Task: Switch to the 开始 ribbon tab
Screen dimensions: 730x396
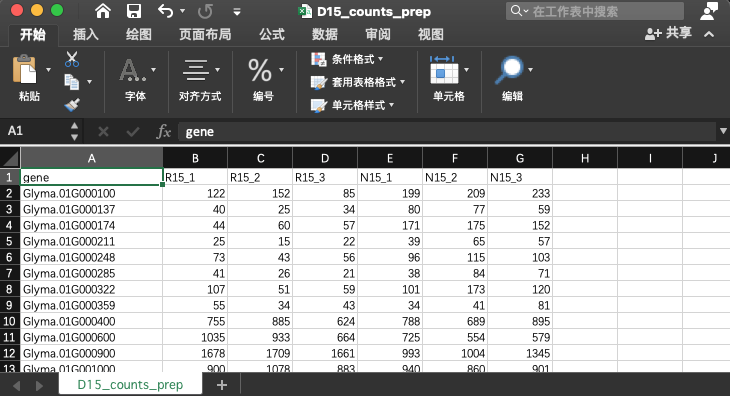Action: [x=33, y=34]
